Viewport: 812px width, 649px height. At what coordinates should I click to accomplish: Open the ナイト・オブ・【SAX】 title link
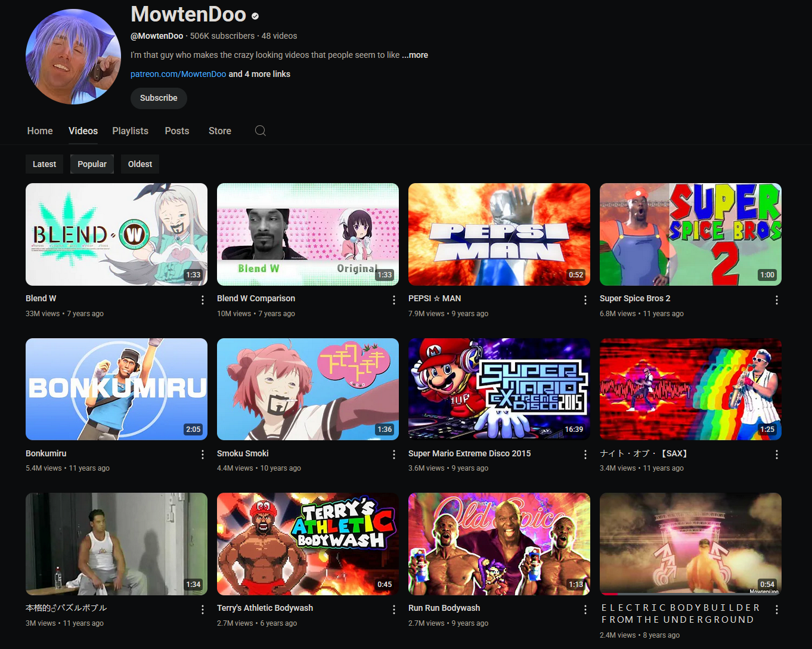644,453
